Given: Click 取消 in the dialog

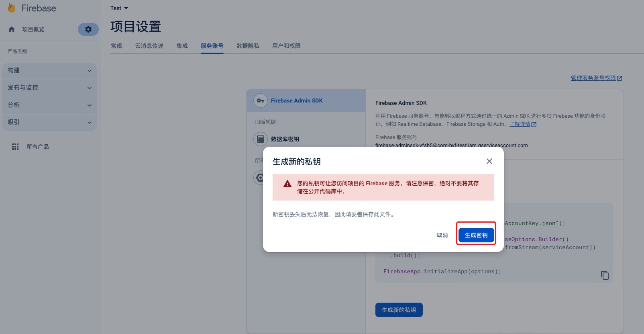Looking at the screenshot, I should 442,235.
